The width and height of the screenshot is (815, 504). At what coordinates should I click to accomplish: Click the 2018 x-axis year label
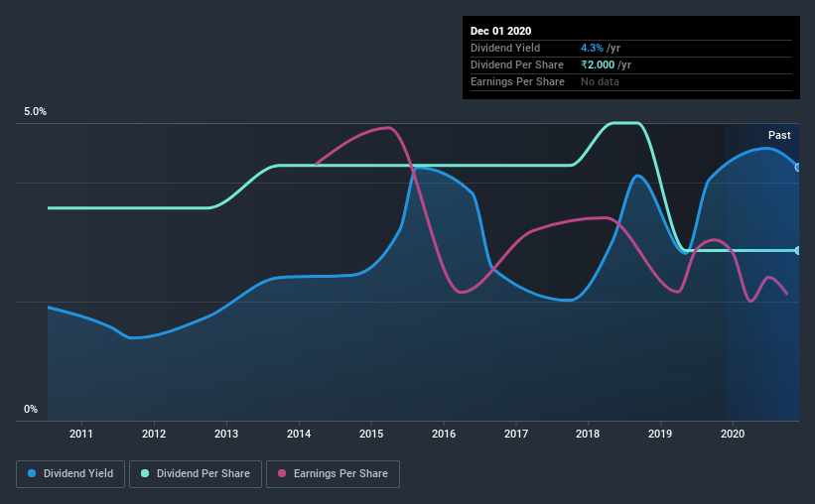pyautogui.click(x=588, y=434)
